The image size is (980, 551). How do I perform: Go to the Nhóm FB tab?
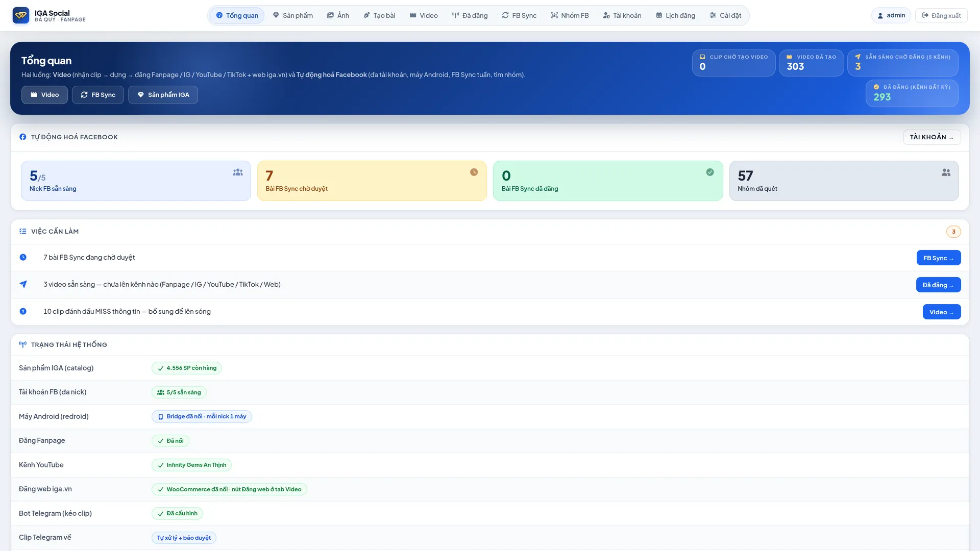pyautogui.click(x=570, y=15)
